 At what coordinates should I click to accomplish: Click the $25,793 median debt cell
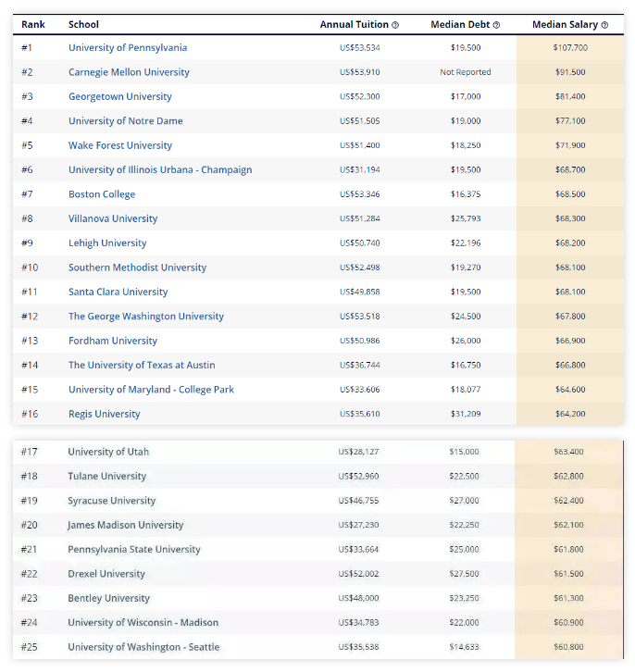pyautogui.click(x=466, y=218)
